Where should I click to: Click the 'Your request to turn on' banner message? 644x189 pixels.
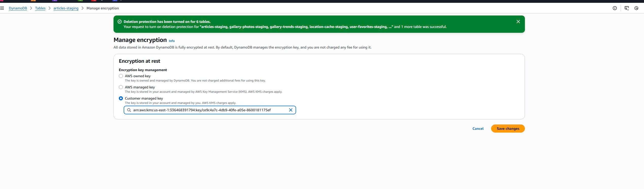coord(285,27)
